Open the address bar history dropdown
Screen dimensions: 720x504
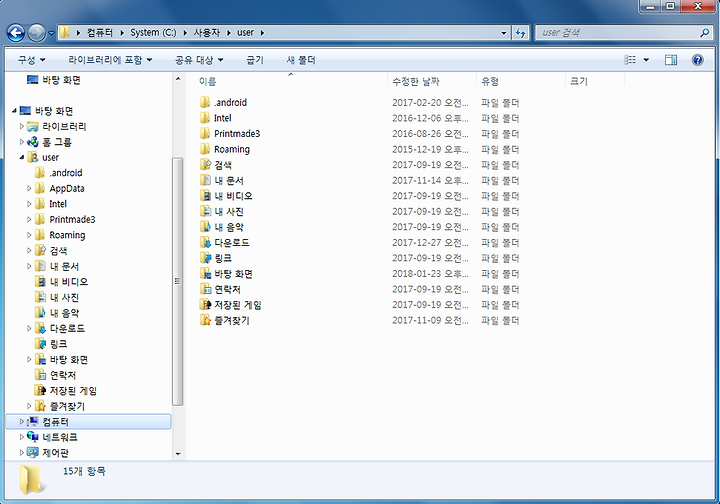coord(504,33)
